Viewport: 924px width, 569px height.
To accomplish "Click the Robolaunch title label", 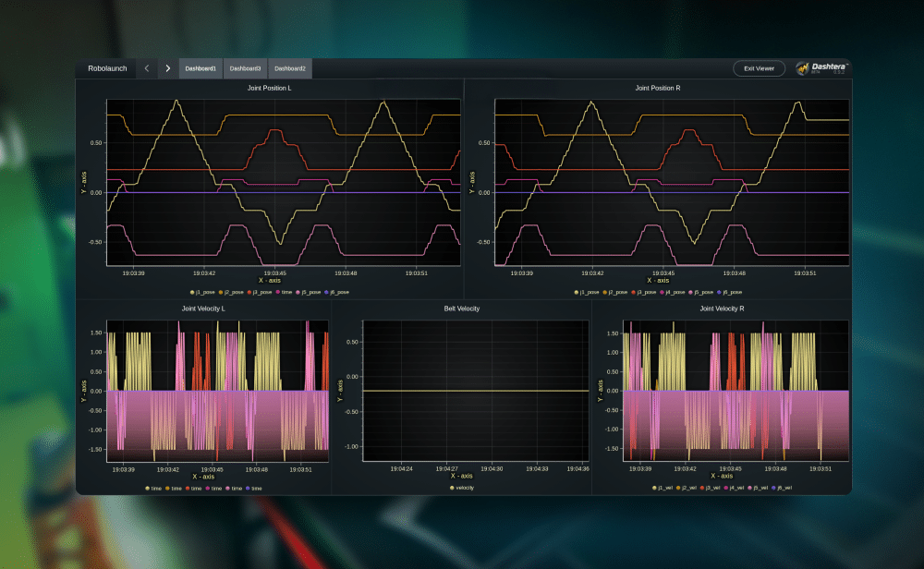I will pyautogui.click(x=107, y=68).
